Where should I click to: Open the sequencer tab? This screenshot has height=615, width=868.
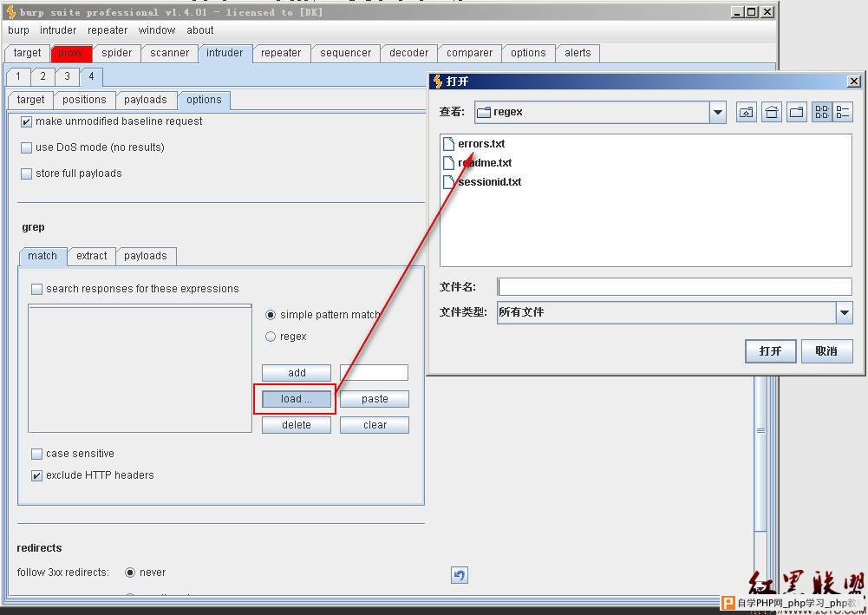[x=345, y=53]
